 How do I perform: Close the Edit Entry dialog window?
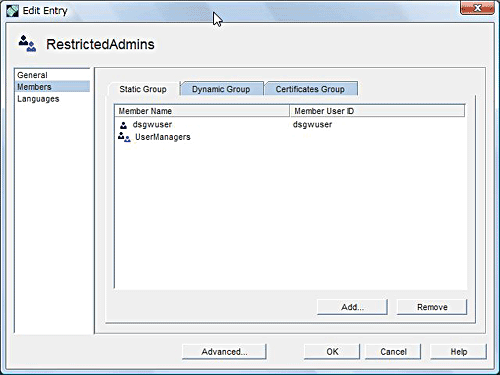[477, 8]
